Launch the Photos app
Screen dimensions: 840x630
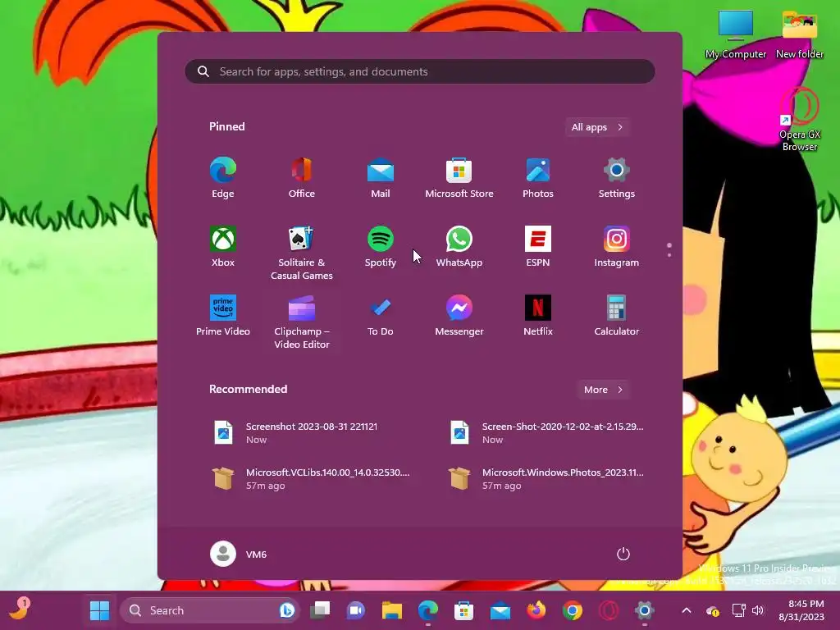[x=538, y=178]
